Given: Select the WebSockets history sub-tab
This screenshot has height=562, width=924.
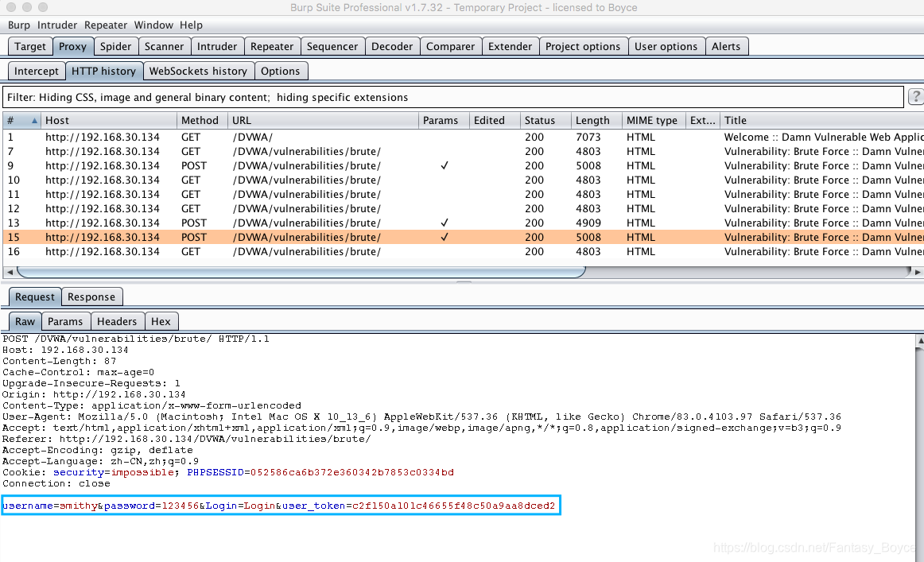Looking at the screenshot, I should click(x=198, y=72).
